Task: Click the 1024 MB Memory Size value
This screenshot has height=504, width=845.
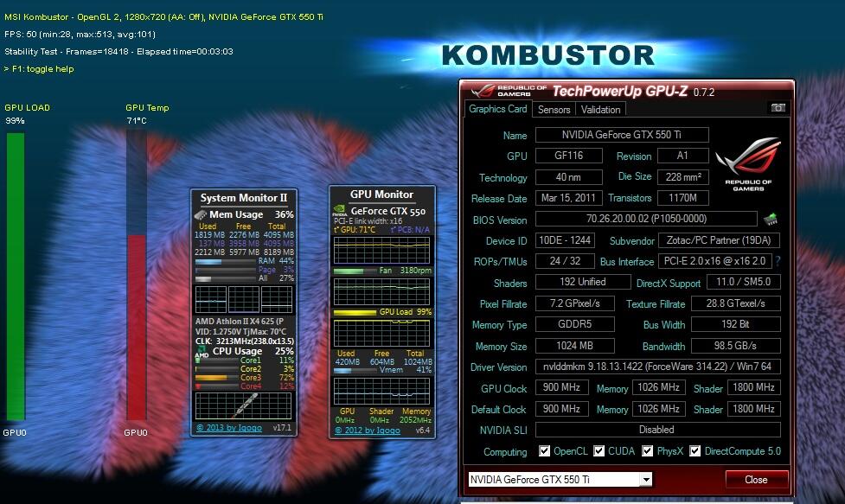Action: [574, 345]
